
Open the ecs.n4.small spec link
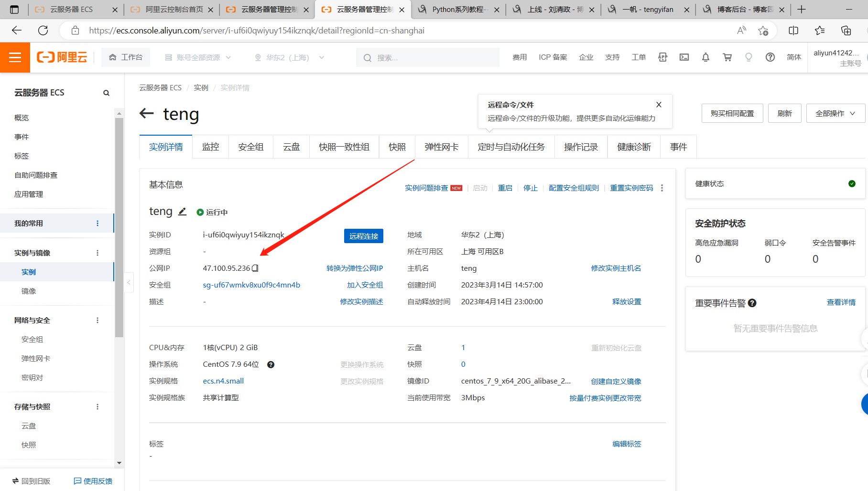(223, 381)
